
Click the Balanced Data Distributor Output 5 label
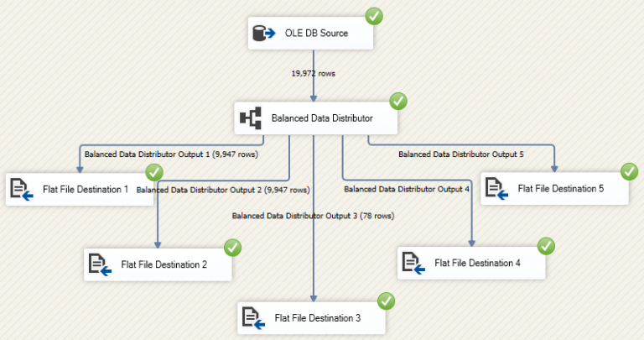[x=461, y=154]
